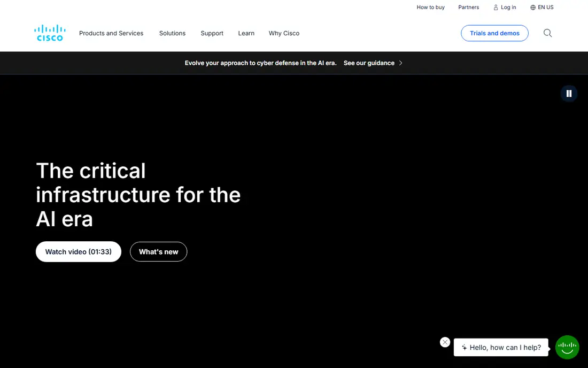Viewport: 588px width, 368px height.
Task: Click the user icon beside Log in
Action: 496,7
